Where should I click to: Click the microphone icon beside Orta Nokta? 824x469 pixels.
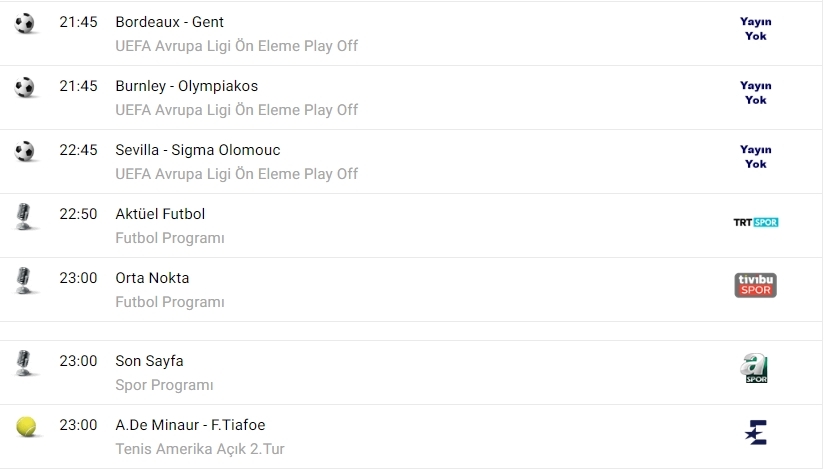pos(25,280)
